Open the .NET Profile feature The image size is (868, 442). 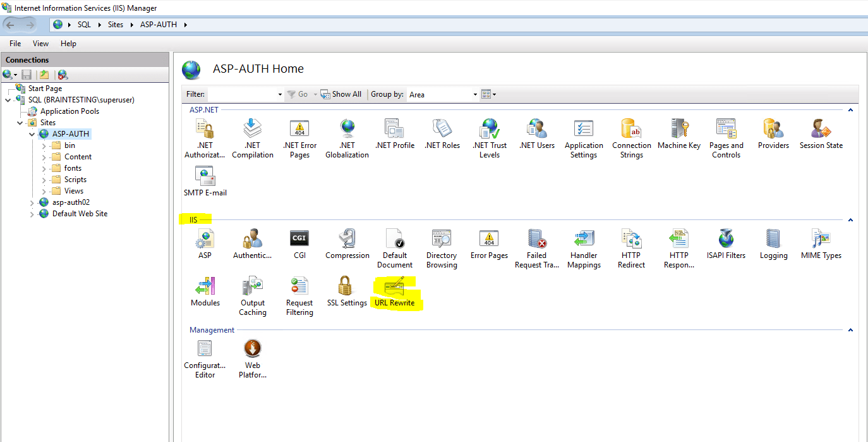coord(395,134)
